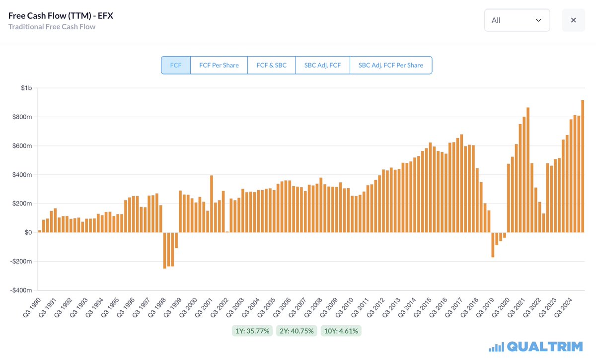The image size is (596, 364).
Task: Close the chart with the X button
Action: (x=573, y=20)
